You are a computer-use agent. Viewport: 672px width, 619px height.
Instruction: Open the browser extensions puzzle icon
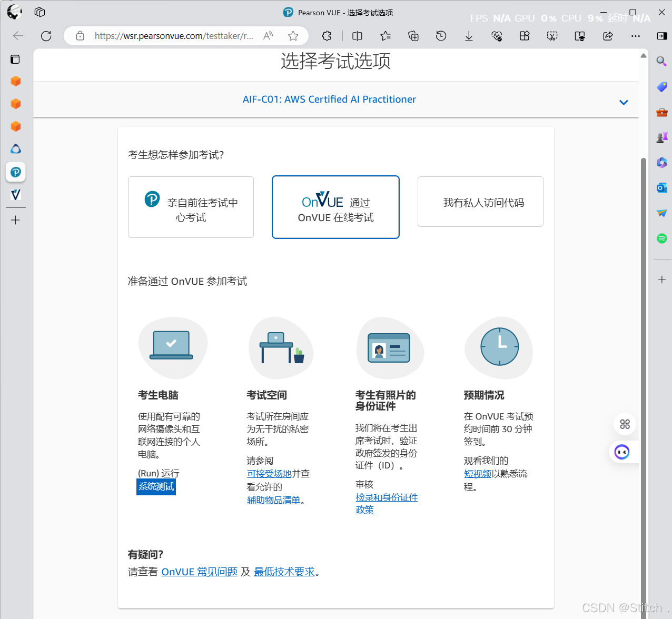click(327, 36)
